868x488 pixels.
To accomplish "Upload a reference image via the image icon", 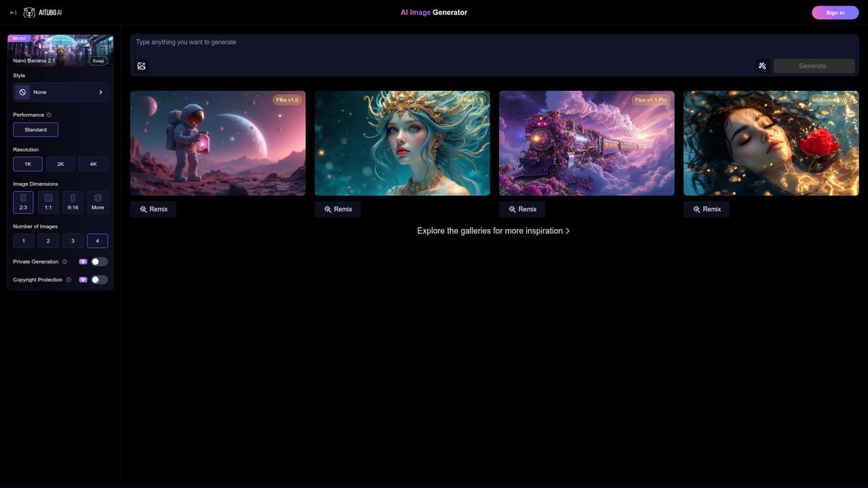I will 142,66.
